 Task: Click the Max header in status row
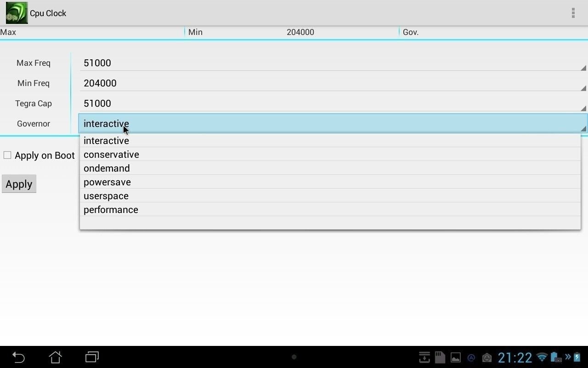8,32
